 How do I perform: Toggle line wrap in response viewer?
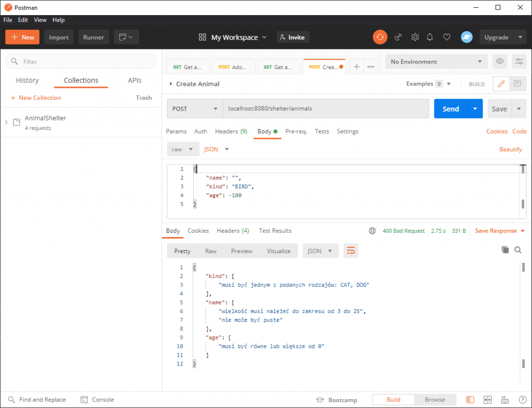coord(351,251)
